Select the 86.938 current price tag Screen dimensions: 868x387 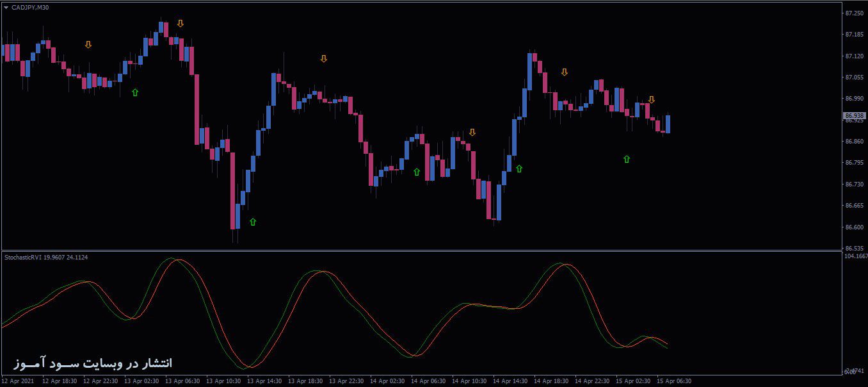[855, 117]
